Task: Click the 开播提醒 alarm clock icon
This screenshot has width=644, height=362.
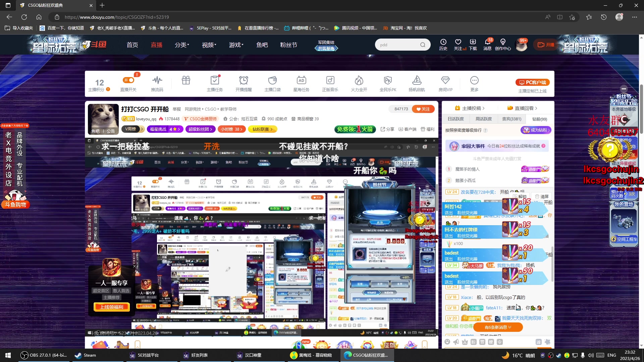Action: click(x=244, y=80)
